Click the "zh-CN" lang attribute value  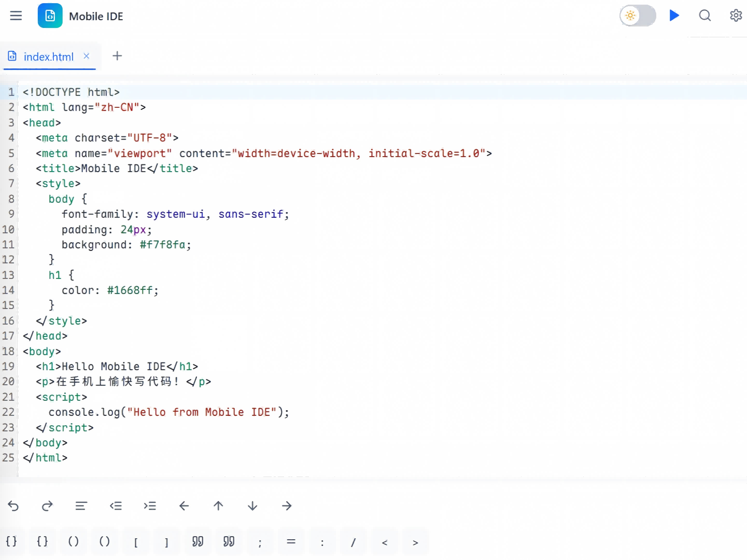117,107
